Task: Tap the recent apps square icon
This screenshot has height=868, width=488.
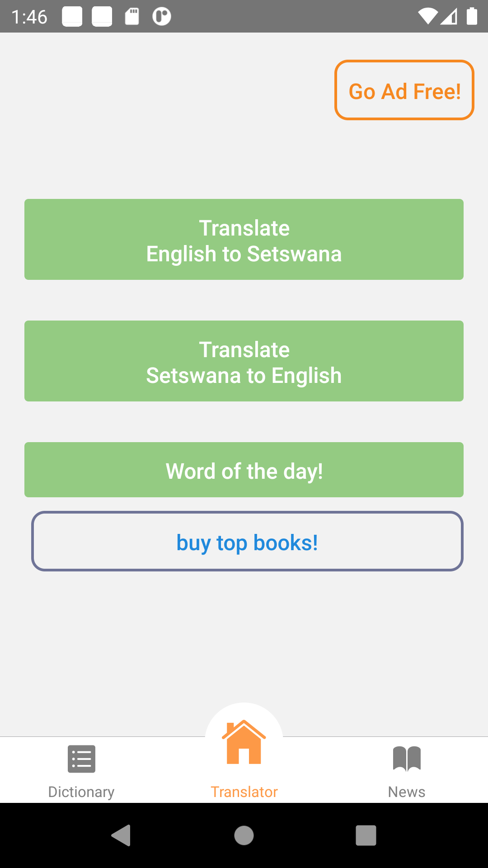Action: (366, 835)
